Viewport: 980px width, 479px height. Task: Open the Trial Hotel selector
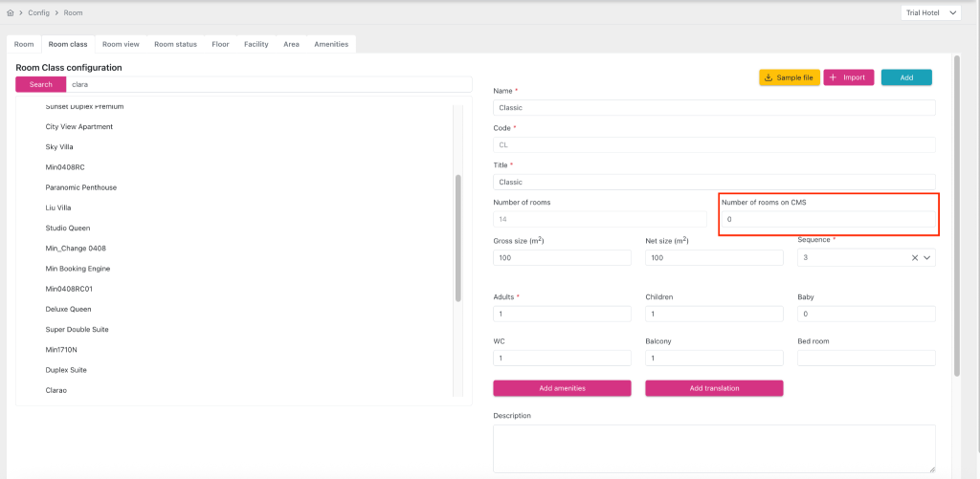(930, 12)
